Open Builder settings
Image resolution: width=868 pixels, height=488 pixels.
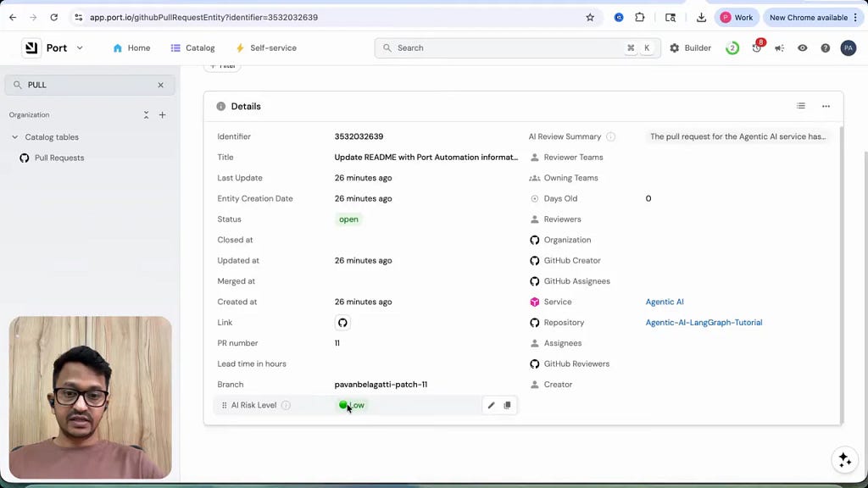click(x=690, y=48)
